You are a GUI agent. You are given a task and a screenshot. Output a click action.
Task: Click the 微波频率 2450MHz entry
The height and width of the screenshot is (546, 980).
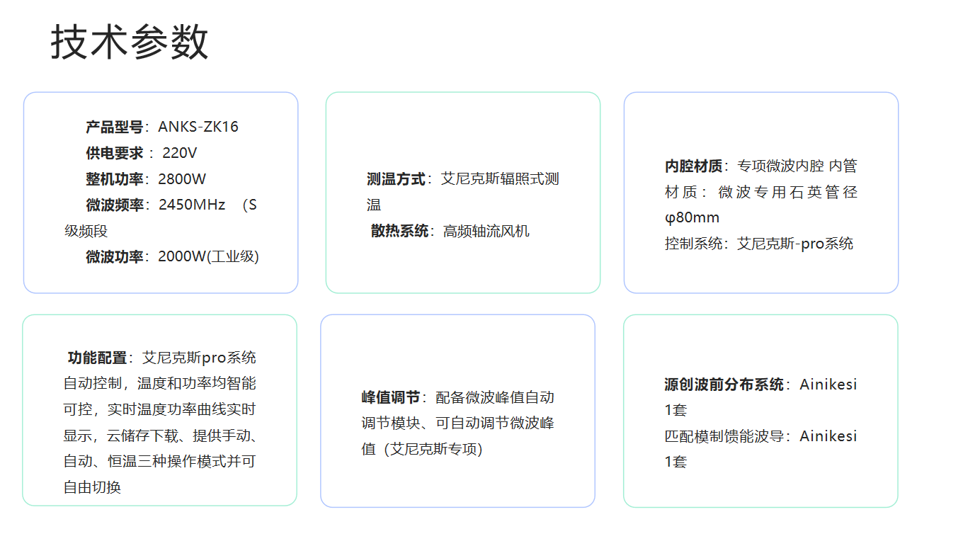point(156,205)
